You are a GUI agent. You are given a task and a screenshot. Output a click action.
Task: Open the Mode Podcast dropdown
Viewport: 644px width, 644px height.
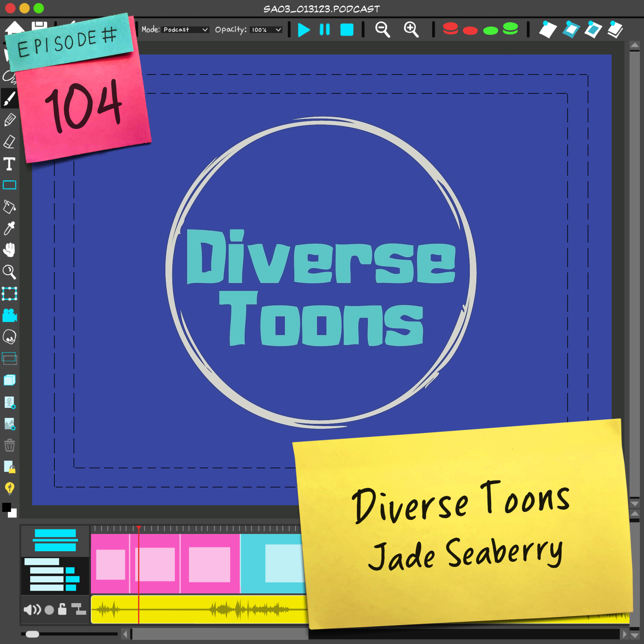186,30
